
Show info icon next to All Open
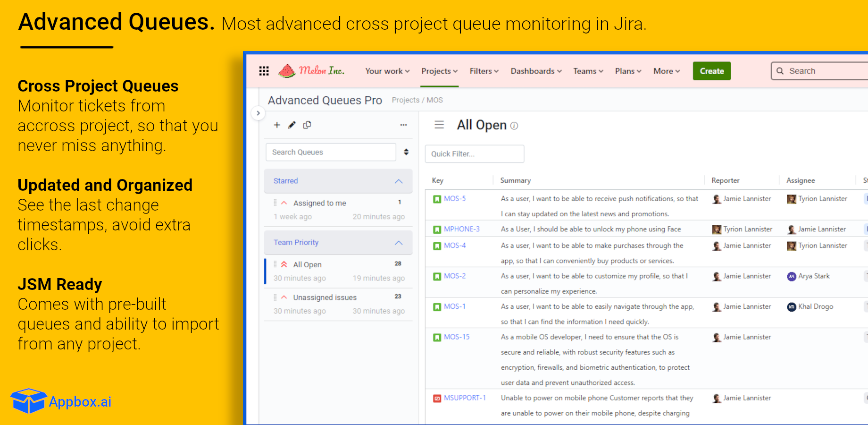pos(514,126)
